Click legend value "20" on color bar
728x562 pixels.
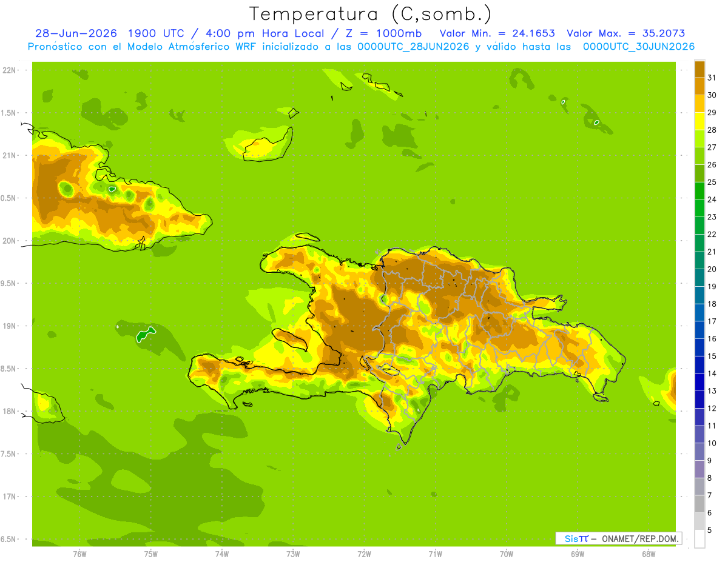(712, 269)
